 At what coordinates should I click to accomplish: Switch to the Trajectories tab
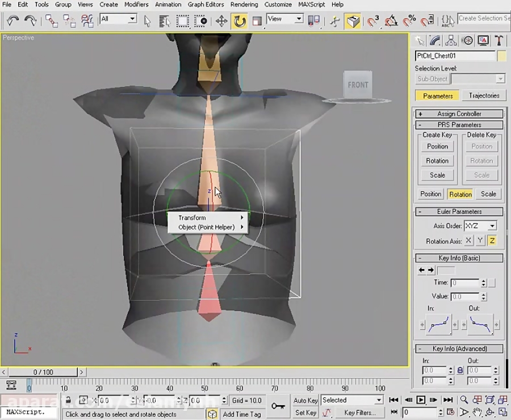484,95
